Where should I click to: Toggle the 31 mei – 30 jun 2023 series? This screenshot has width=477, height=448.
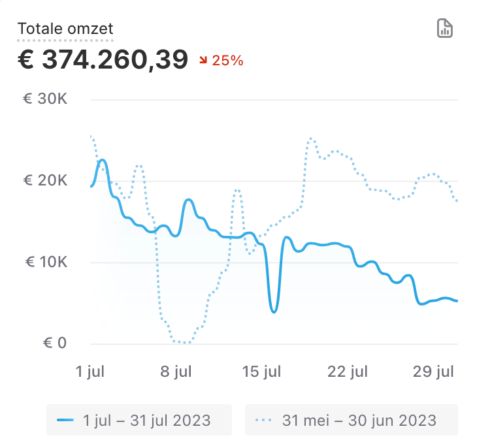click(x=351, y=420)
